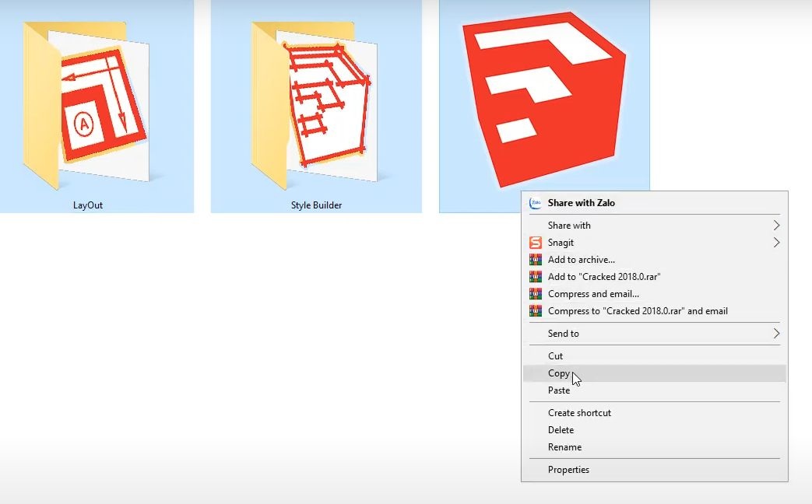
Task: Choose Create shortcut
Action: pos(655,413)
